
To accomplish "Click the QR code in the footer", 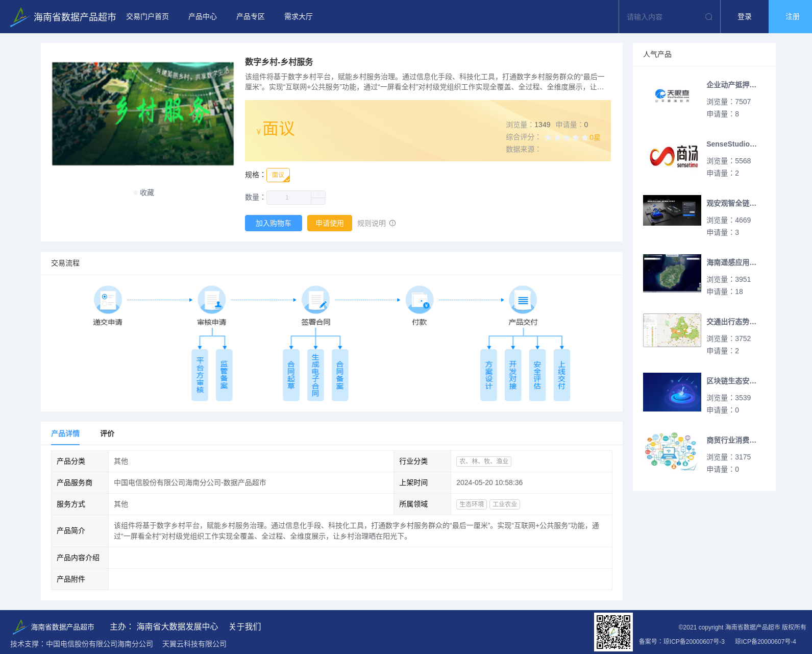I will (x=613, y=632).
